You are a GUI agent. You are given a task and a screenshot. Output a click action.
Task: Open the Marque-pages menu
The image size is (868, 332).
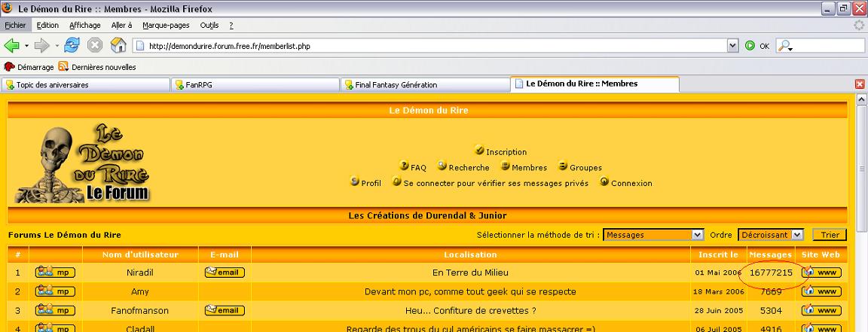click(165, 25)
